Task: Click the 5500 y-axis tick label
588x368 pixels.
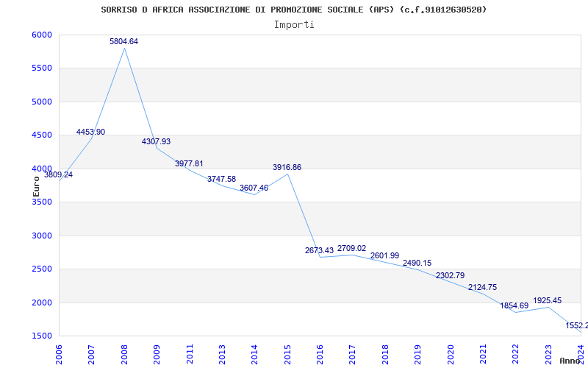Action: (x=41, y=68)
